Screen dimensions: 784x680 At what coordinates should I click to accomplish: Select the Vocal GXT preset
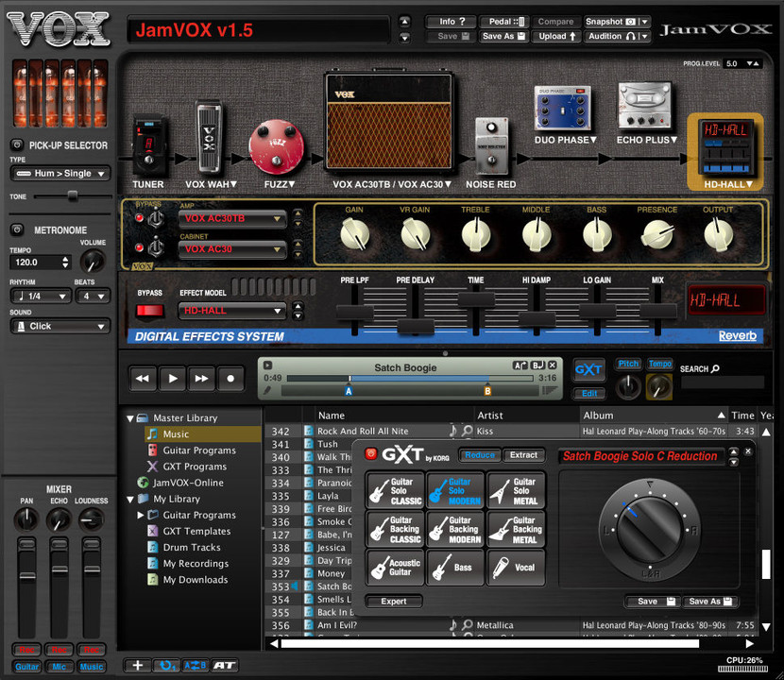[x=517, y=568]
